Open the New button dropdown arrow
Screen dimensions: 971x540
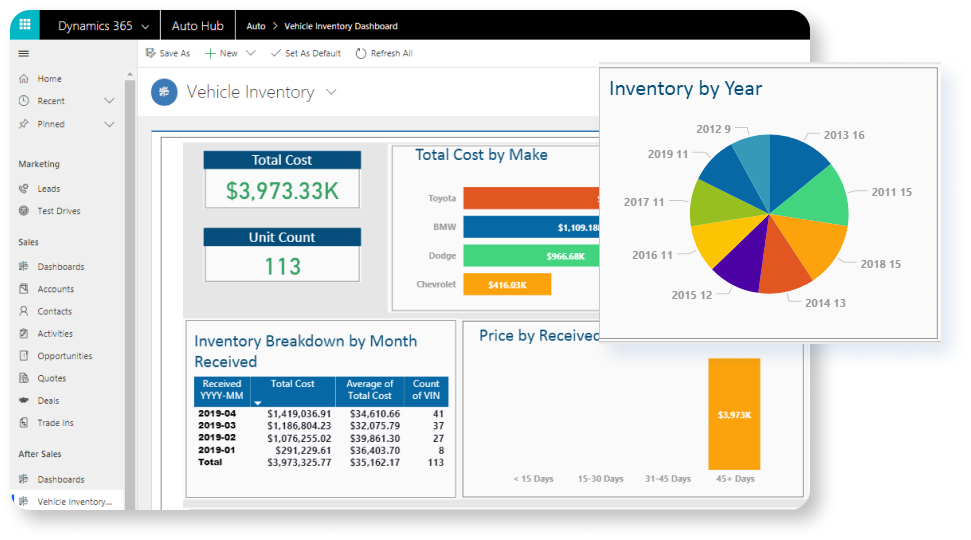point(250,53)
